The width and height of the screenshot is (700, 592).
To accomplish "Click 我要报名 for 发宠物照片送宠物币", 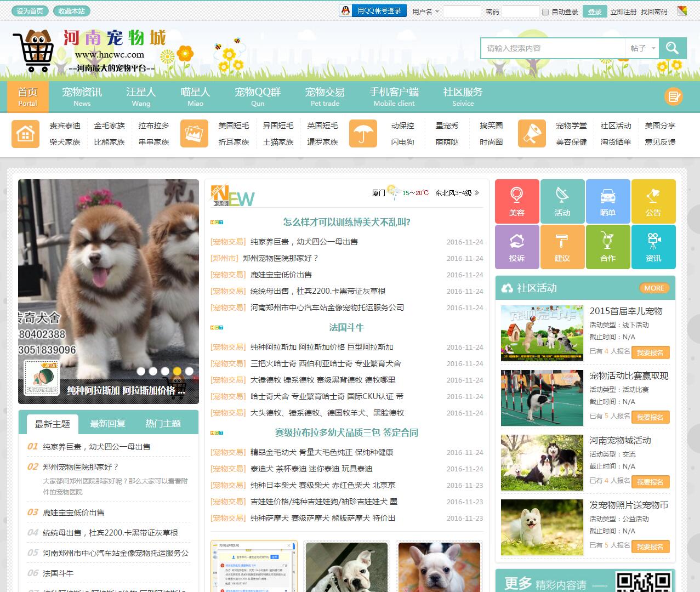I will (x=650, y=547).
